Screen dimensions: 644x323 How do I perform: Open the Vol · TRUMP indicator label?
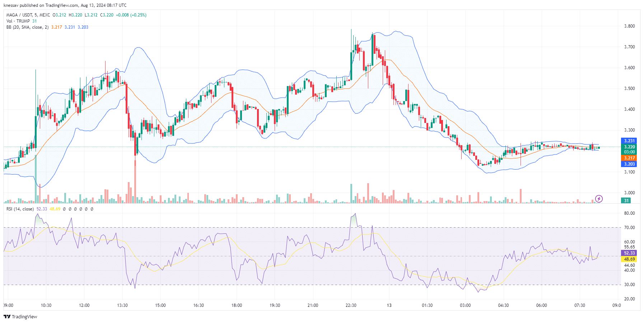click(x=18, y=21)
